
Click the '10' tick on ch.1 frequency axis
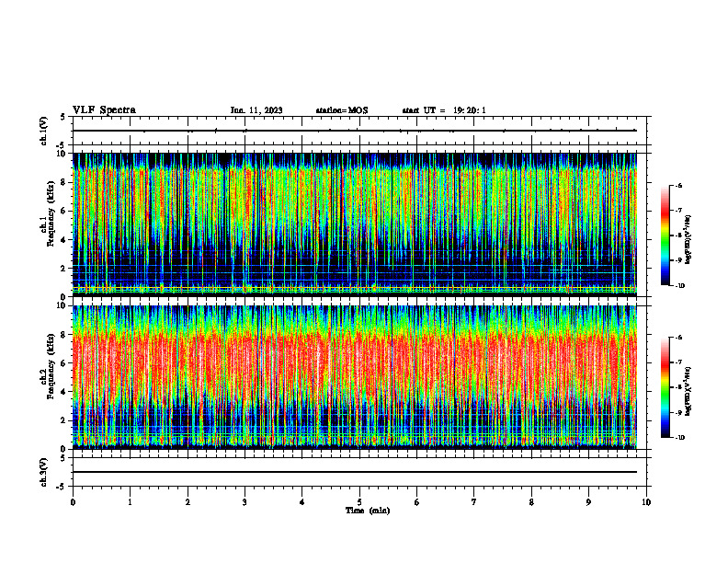click(63, 154)
